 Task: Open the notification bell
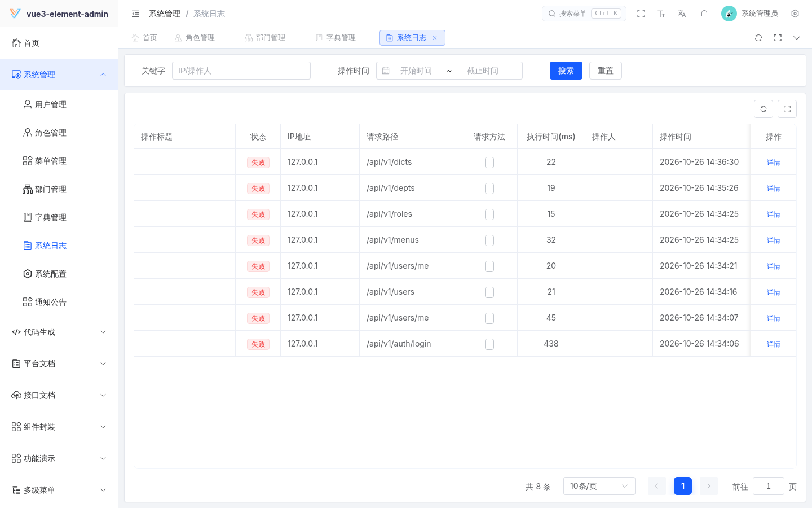704,14
